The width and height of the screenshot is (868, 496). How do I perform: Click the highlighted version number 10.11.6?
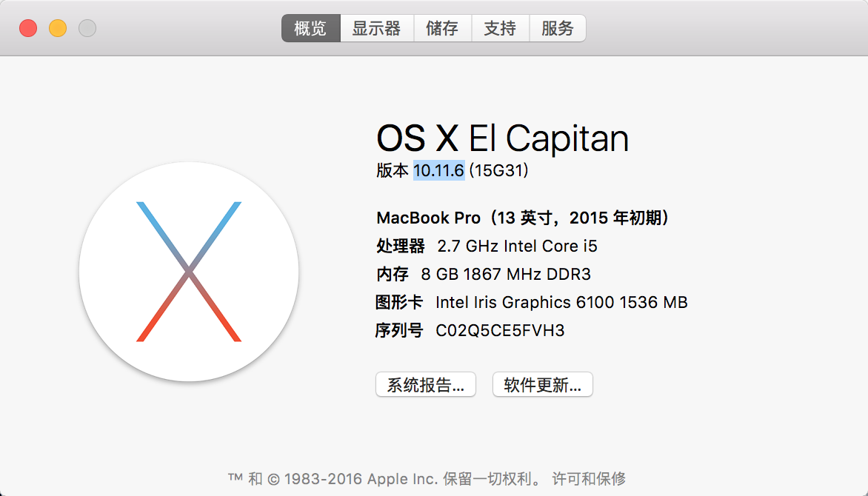point(438,171)
